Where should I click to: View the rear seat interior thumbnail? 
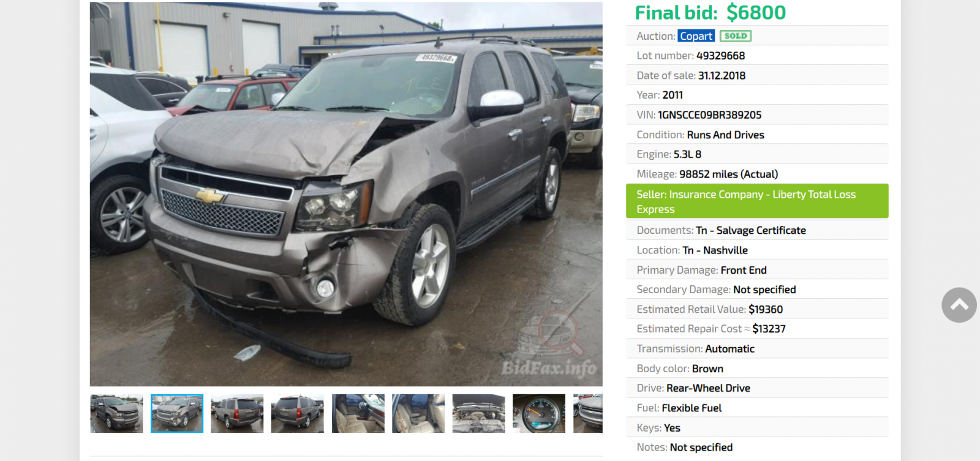[x=418, y=413]
